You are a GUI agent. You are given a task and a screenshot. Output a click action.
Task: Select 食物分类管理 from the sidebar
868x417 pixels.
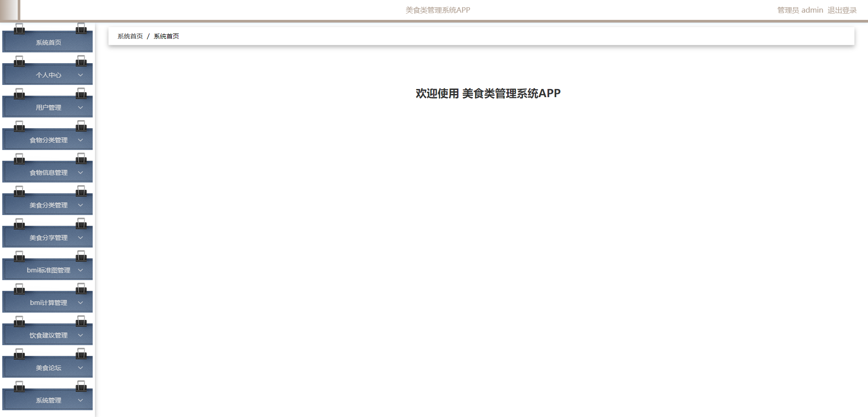47,140
